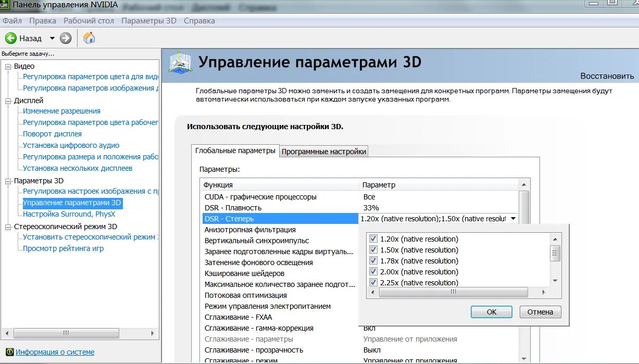This screenshot has height=364, width=639.
Task: Toggle the 1.50x (native resolution) checkbox
Action: [373, 250]
